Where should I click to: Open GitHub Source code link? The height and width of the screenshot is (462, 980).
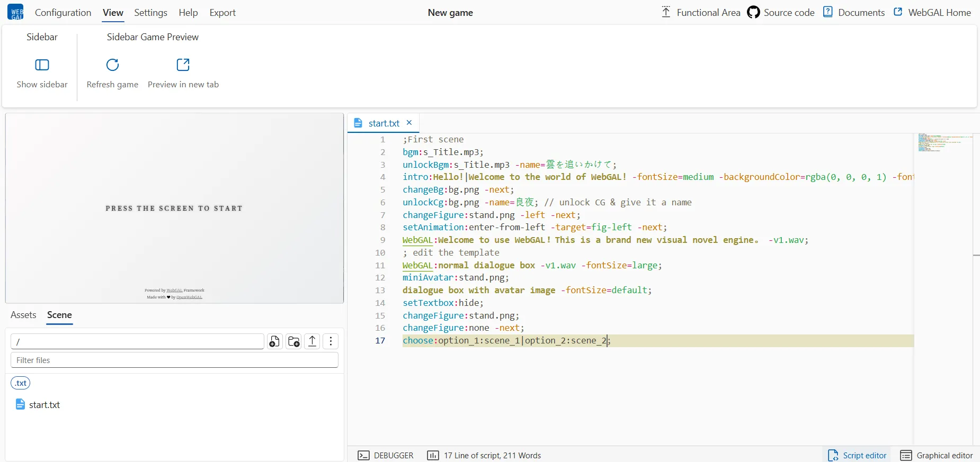click(x=781, y=13)
